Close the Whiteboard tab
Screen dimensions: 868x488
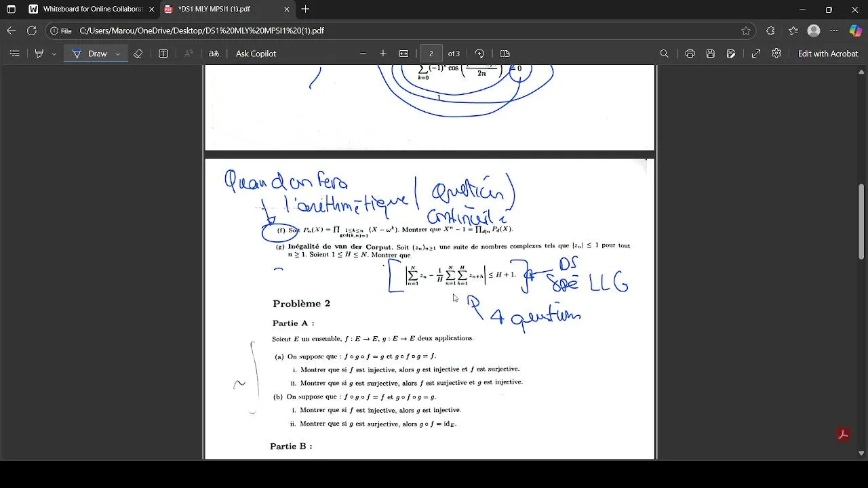click(151, 9)
